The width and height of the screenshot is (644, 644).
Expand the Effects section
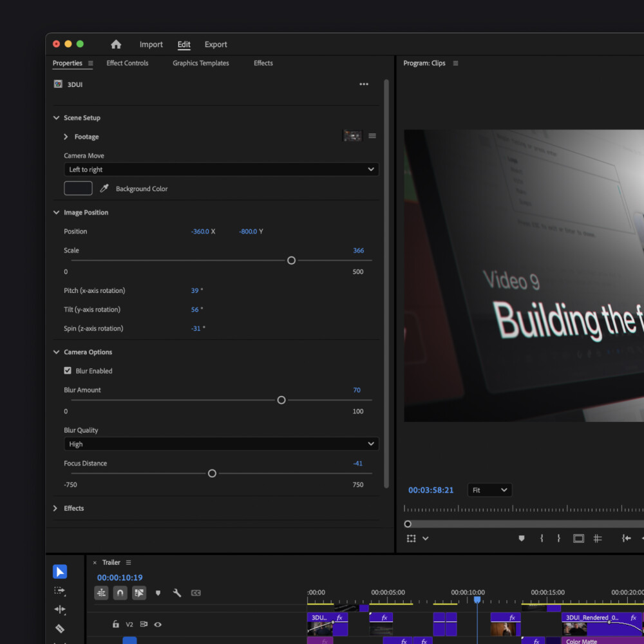(x=55, y=509)
